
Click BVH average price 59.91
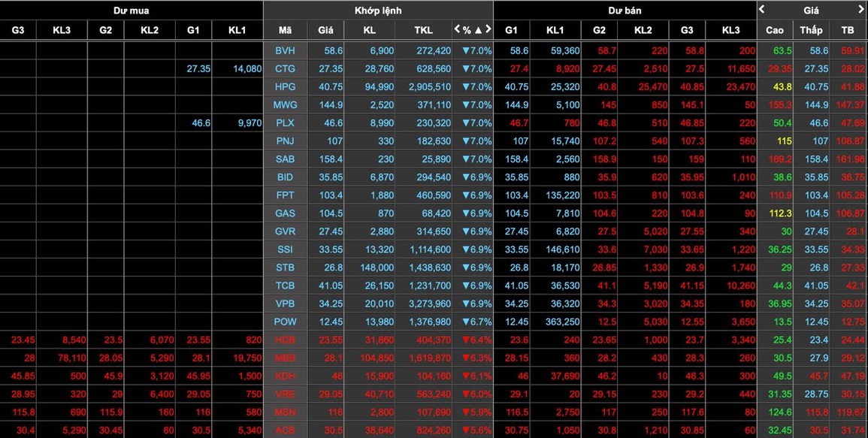(x=852, y=51)
